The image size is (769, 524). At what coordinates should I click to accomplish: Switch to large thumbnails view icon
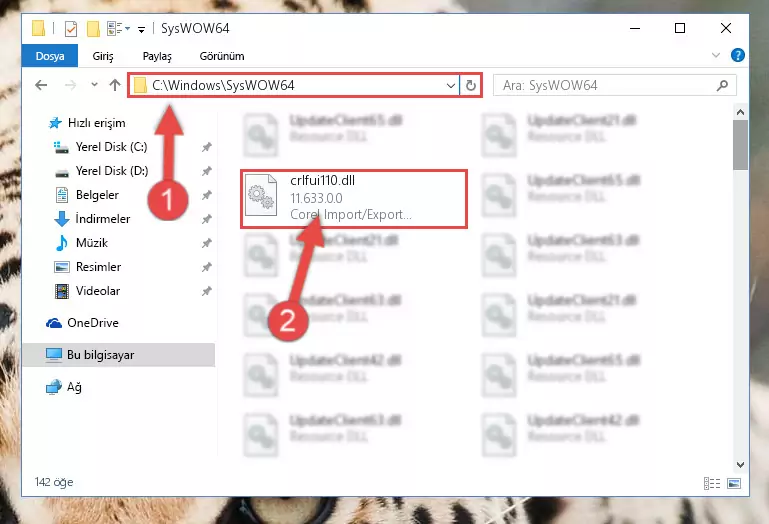(x=734, y=484)
